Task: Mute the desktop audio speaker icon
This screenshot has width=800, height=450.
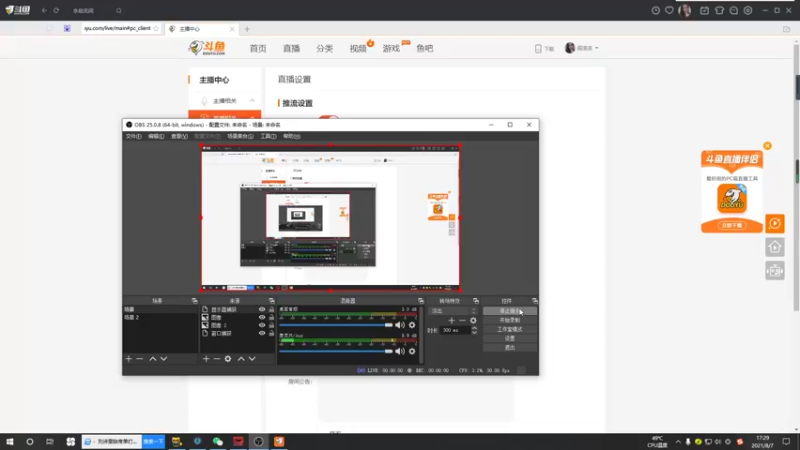Action: point(400,325)
